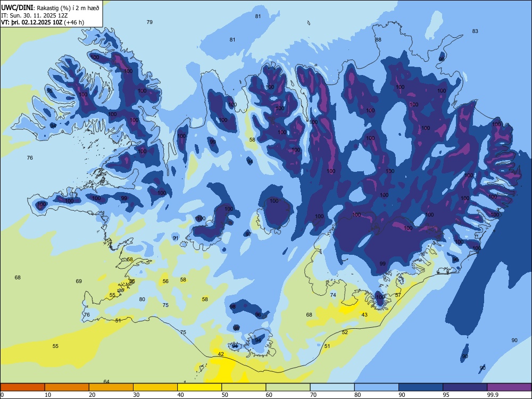Click the 0–10 dark orange legend swatch
The height and width of the screenshot is (399, 532).
pos(22,387)
